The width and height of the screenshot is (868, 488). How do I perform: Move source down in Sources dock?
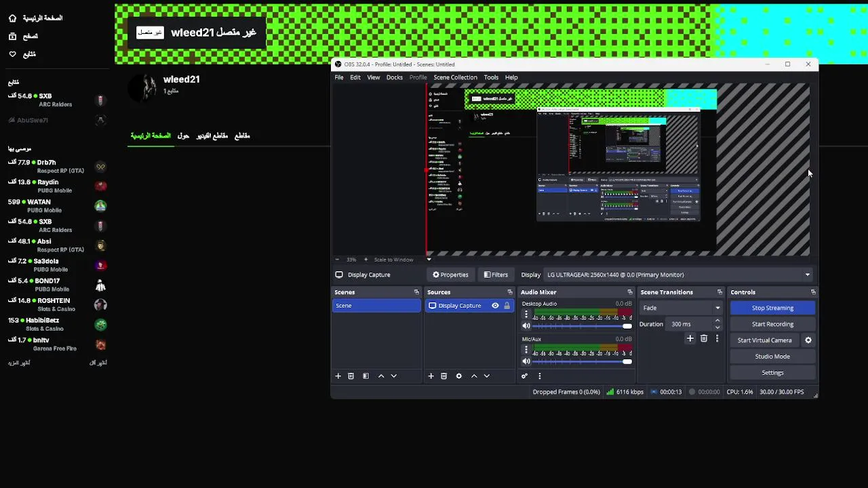(x=486, y=375)
